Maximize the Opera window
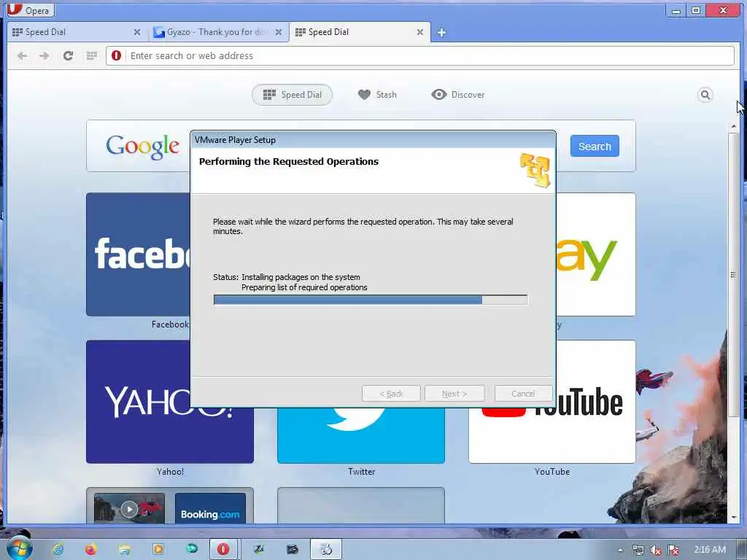Image resolution: width=747 pixels, height=560 pixels. pyautogui.click(x=696, y=10)
